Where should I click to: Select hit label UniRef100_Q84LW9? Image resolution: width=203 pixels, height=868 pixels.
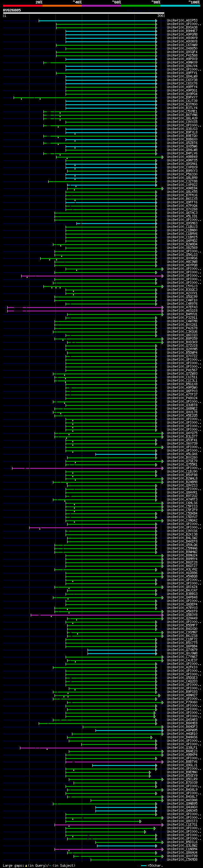click(x=182, y=77)
